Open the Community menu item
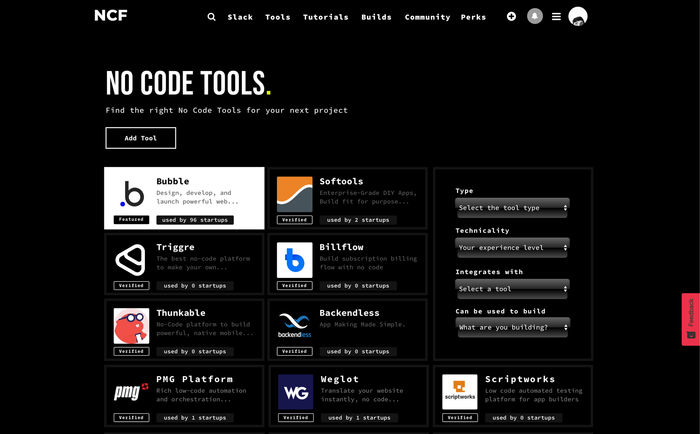Viewport: 700px width, 434px height. [x=427, y=17]
